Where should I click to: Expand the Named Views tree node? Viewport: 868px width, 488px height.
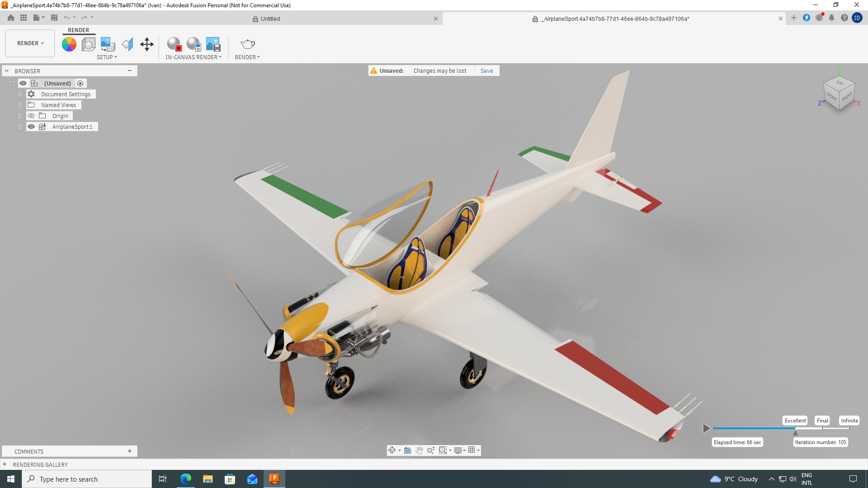20,105
